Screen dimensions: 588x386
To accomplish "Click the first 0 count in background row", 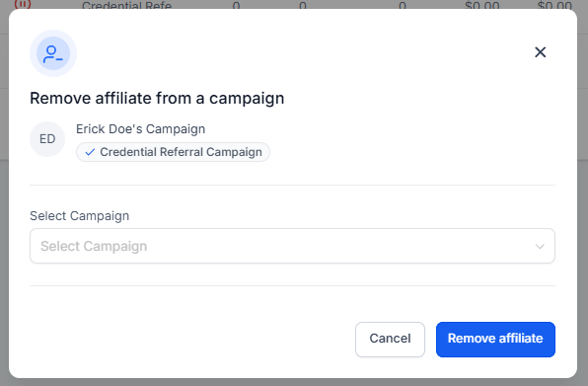I will coord(236,5).
